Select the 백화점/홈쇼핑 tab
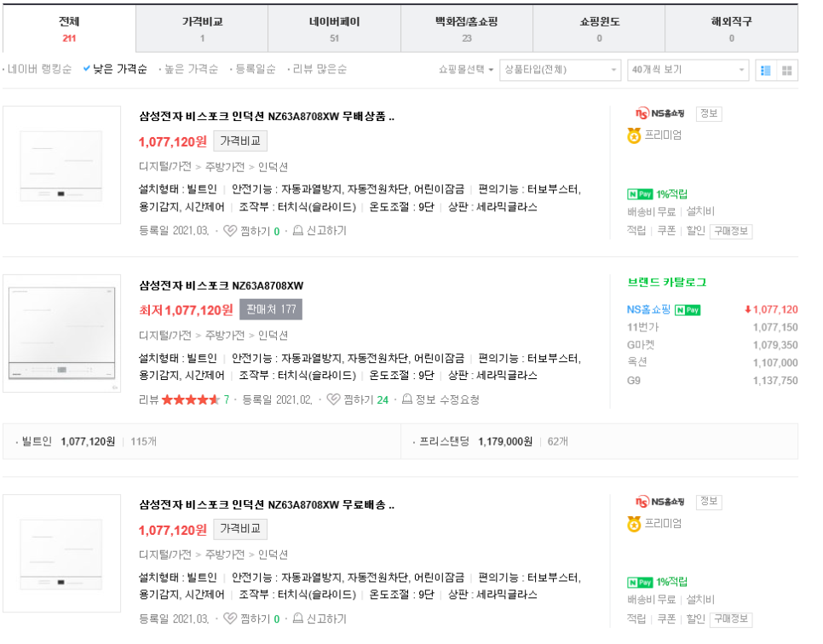 (x=467, y=29)
